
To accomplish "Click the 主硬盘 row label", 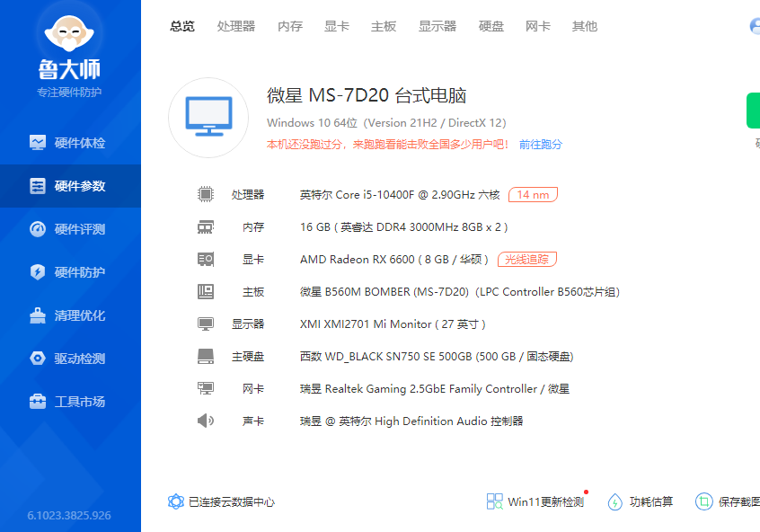I will click(x=248, y=357).
